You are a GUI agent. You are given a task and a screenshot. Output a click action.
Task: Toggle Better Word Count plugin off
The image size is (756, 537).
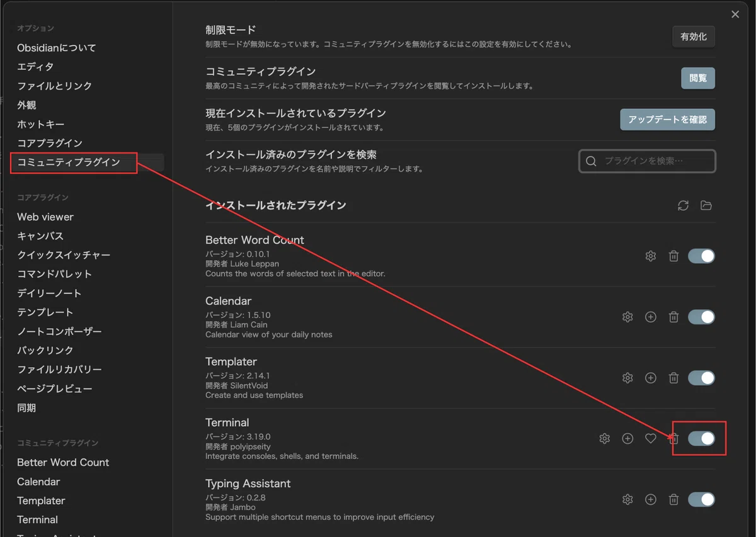tap(701, 256)
